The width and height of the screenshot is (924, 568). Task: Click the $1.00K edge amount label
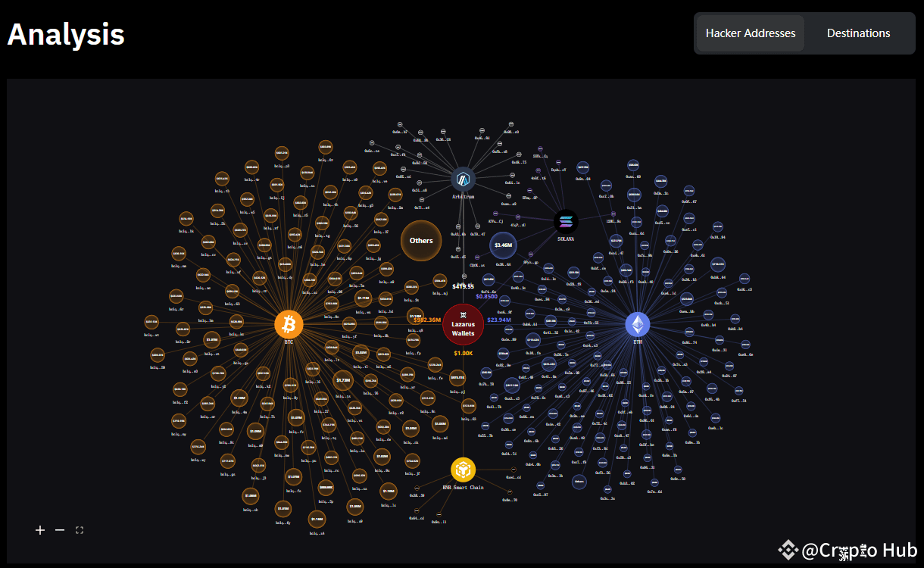(464, 353)
